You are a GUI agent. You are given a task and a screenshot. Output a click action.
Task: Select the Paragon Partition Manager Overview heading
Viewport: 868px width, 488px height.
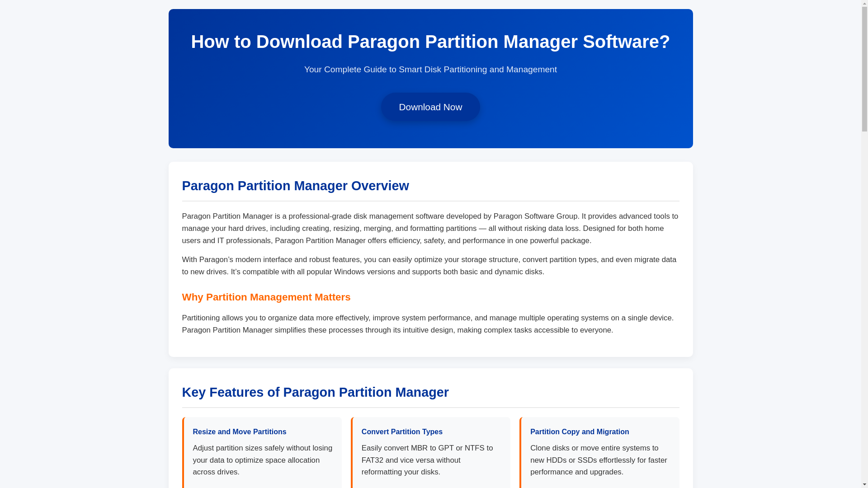click(295, 186)
